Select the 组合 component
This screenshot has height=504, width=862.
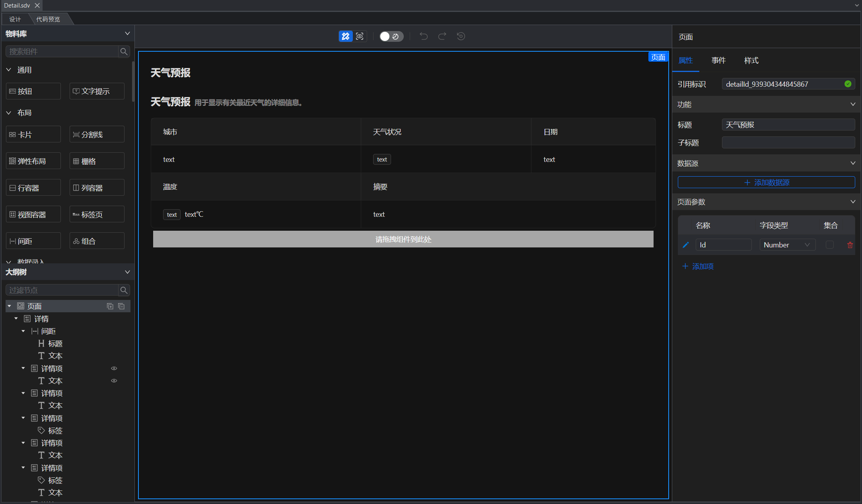pyautogui.click(x=97, y=241)
